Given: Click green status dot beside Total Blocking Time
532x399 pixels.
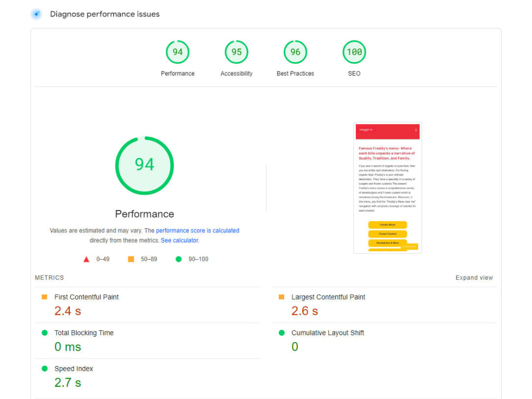Looking at the screenshot, I should [45, 333].
